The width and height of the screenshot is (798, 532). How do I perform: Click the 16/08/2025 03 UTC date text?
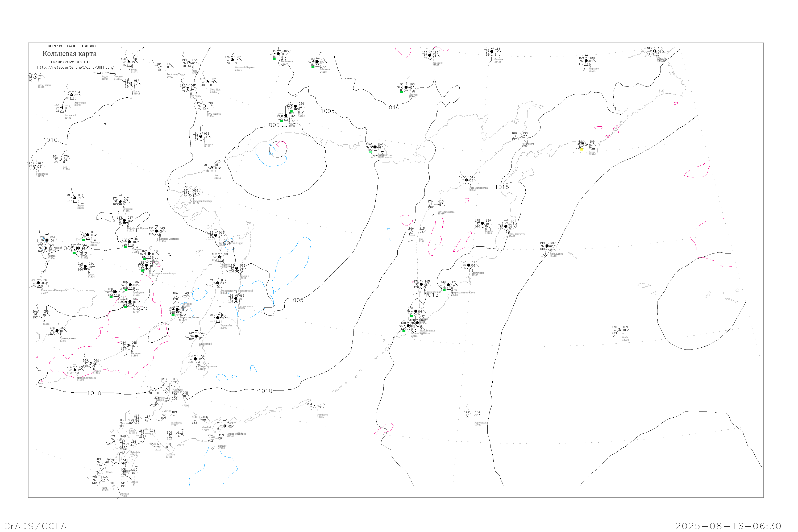tap(70, 62)
